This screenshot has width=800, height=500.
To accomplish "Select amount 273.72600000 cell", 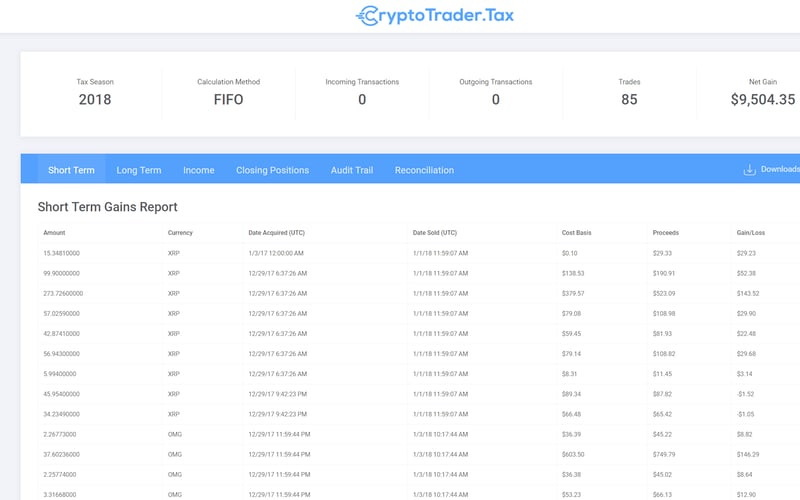I will 63,293.
